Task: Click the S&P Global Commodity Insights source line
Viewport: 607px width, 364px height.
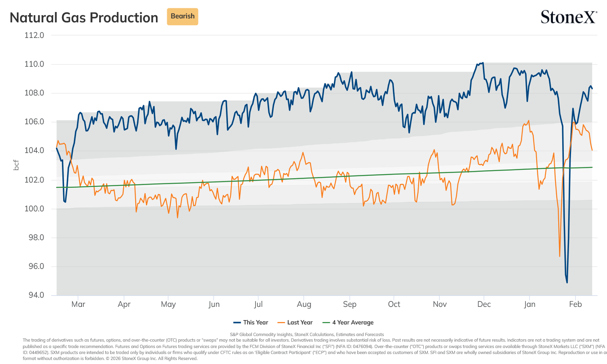Action: (307, 334)
